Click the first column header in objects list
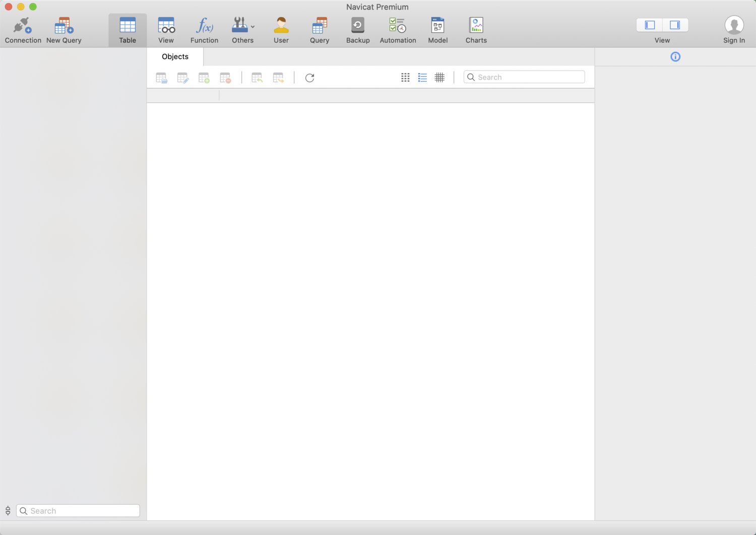Screen dimensions: 756x535 [183, 96]
